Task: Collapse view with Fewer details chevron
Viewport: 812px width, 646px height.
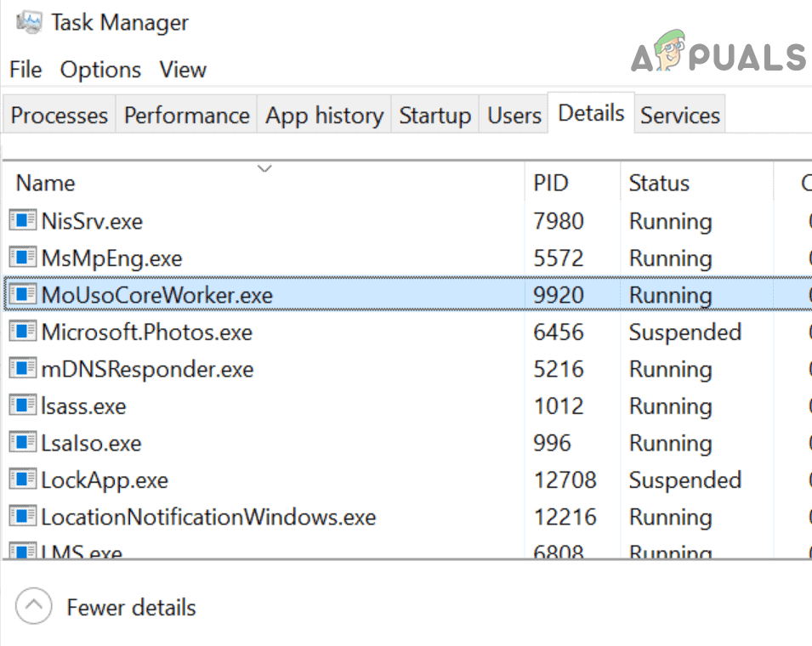Action: (34, 607)
